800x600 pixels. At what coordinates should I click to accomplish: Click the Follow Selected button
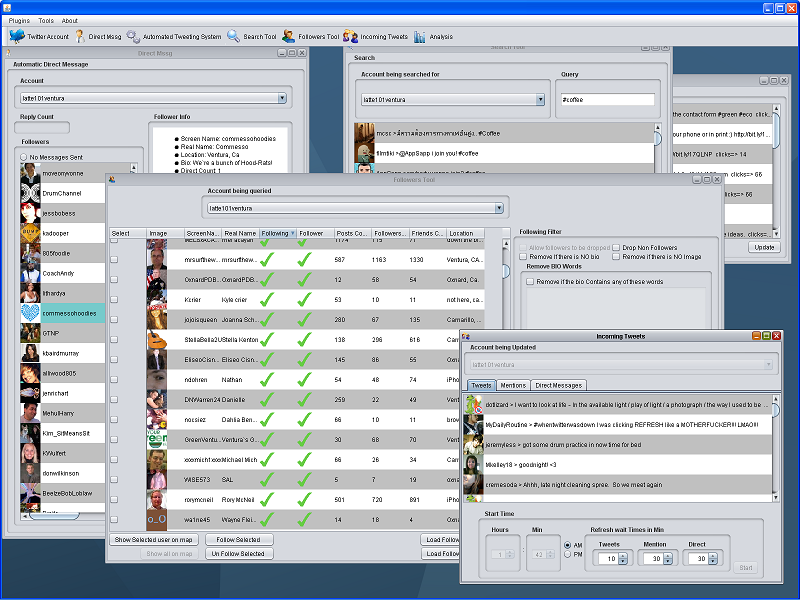click(239, 539)
